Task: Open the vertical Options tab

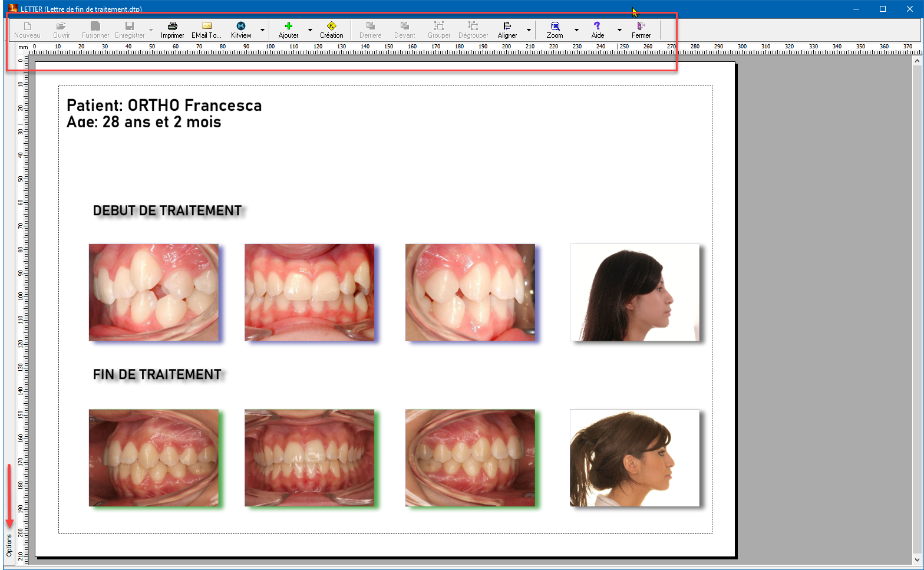Action: pyautogui.click(x=9, y=545)
